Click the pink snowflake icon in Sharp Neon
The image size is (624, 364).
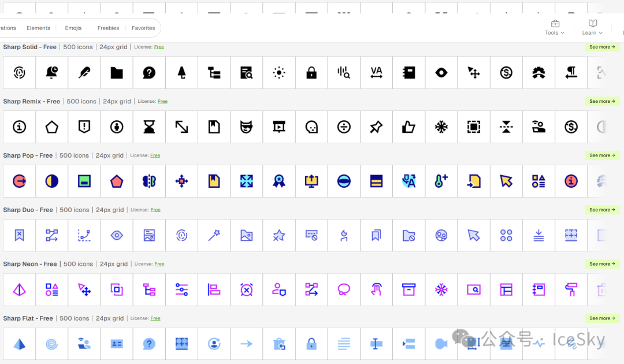coord(441,289)
